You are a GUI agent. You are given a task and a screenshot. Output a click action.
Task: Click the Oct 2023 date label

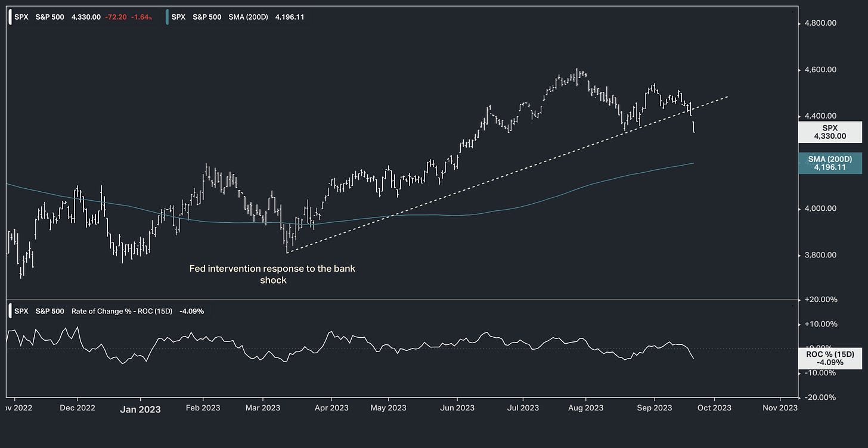[714, 408]
